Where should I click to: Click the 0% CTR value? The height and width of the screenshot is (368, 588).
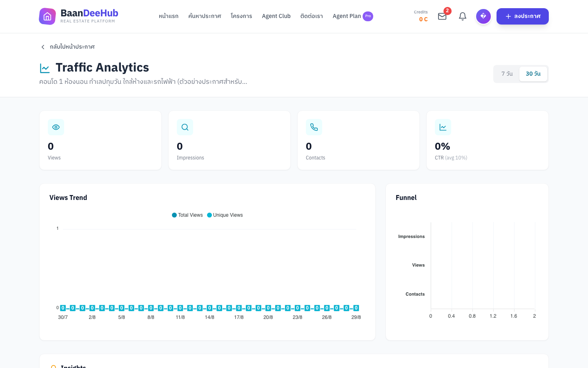click(443, 146)
